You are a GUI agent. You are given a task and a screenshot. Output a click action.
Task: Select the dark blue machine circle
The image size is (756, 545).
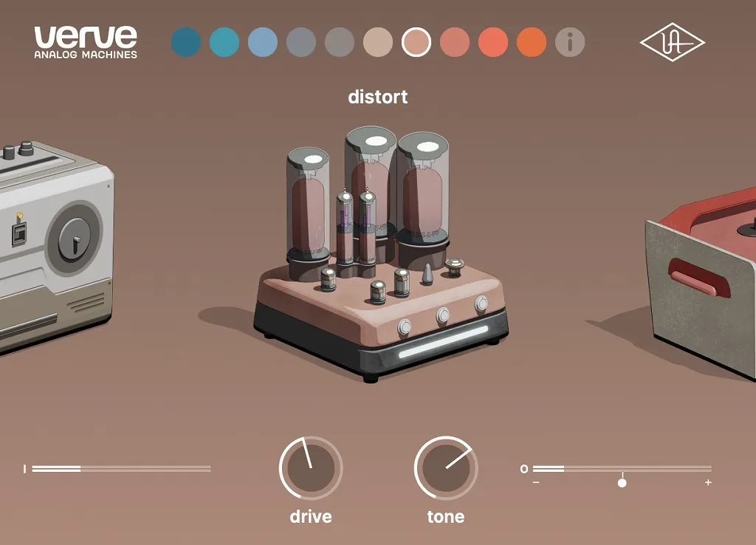point(186,42)
